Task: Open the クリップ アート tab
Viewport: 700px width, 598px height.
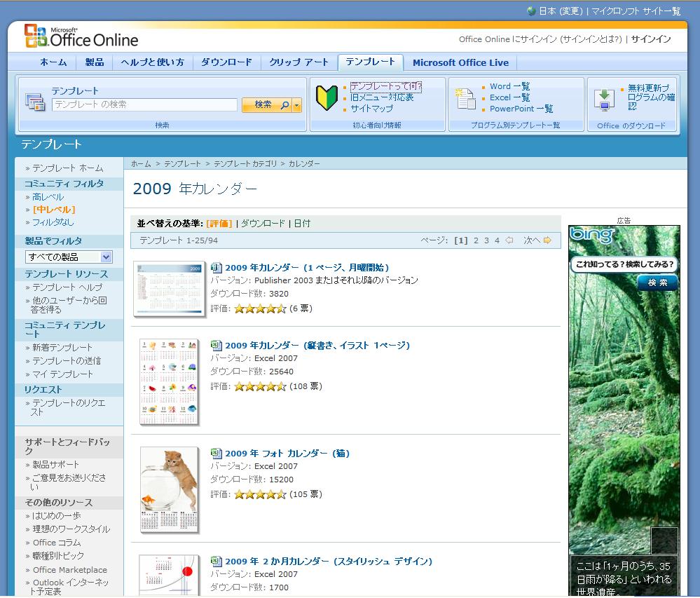Action: point(298,62)
